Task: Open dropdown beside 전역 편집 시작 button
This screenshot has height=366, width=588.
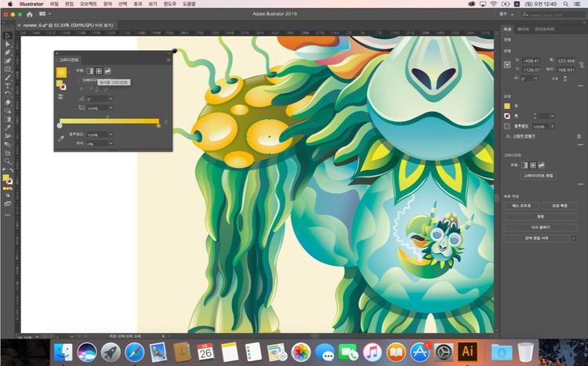Action: click(x=573, y=238)
